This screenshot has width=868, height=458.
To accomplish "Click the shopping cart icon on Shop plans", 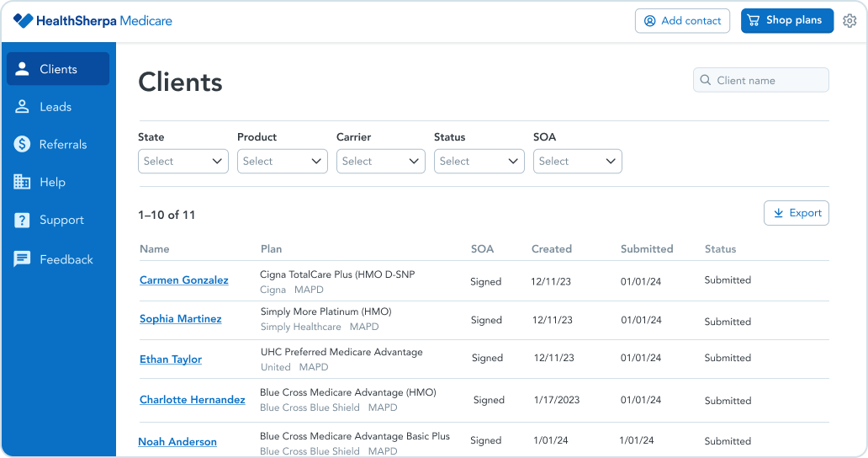I will pos(754,20).
